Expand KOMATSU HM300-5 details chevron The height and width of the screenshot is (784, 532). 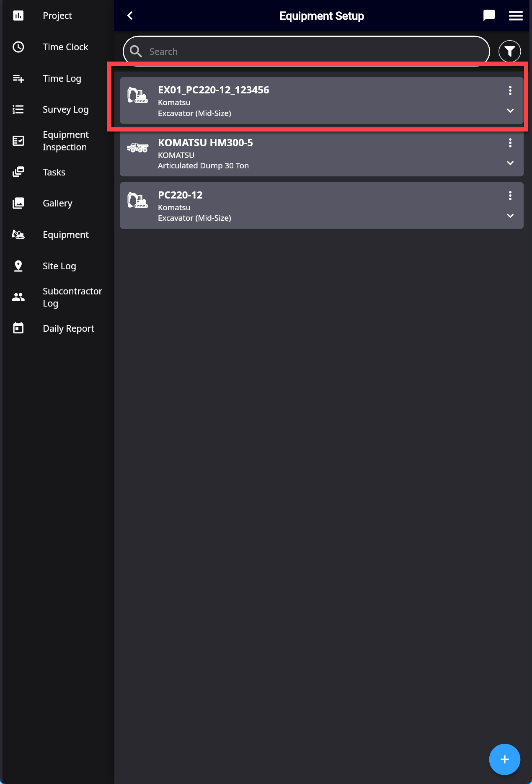tap(510, 163)
